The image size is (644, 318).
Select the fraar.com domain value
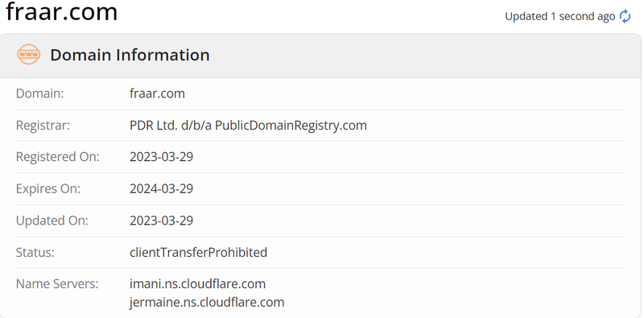pyautogui.click(x=157, y=93)
